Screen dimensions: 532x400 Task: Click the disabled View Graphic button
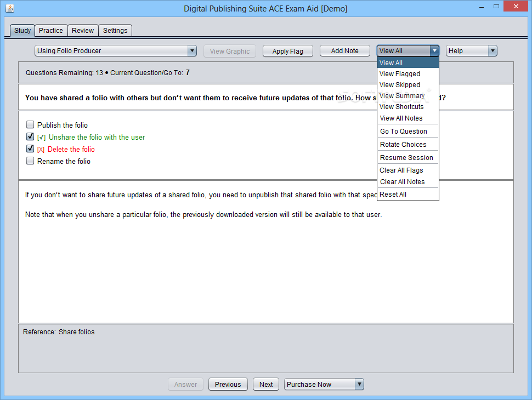(230, 51)
